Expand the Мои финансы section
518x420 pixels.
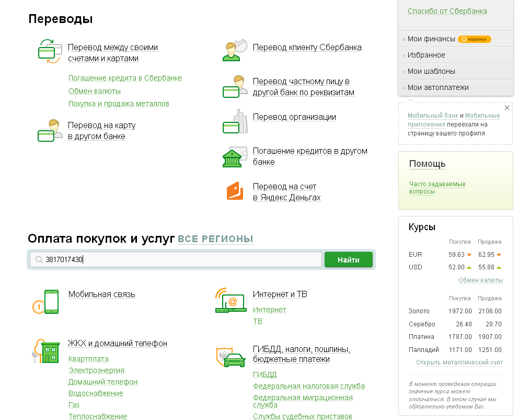pyautogui.click(x=431, y=39)
